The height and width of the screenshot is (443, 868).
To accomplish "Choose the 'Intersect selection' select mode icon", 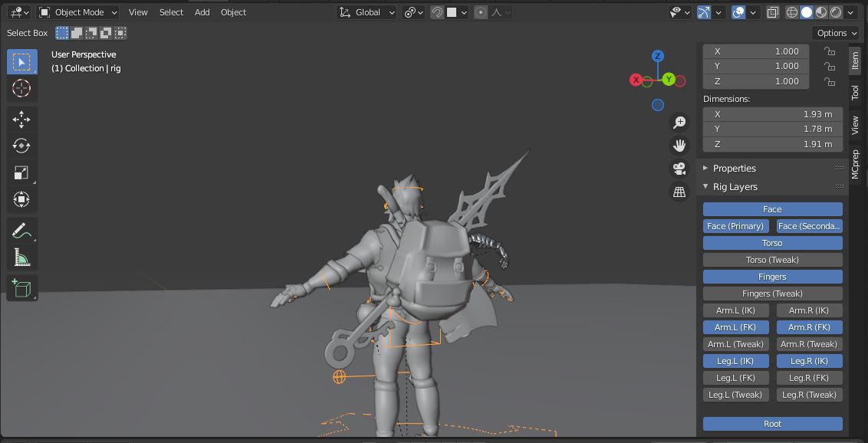I will 120,33.
